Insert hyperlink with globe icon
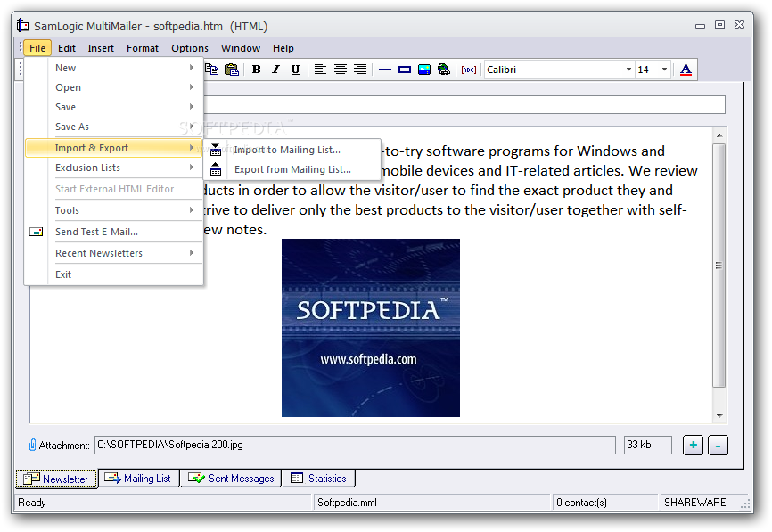 [444, 70]
